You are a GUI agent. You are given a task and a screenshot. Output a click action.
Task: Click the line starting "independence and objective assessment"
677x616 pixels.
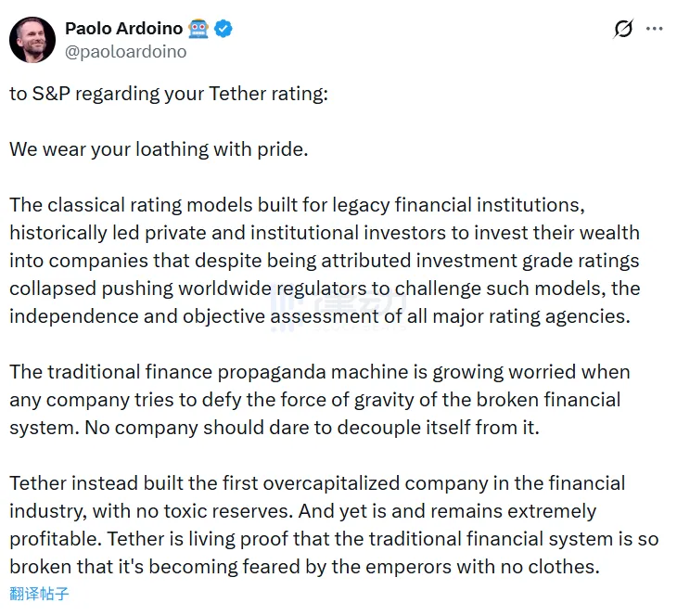(x=320, y=316)
